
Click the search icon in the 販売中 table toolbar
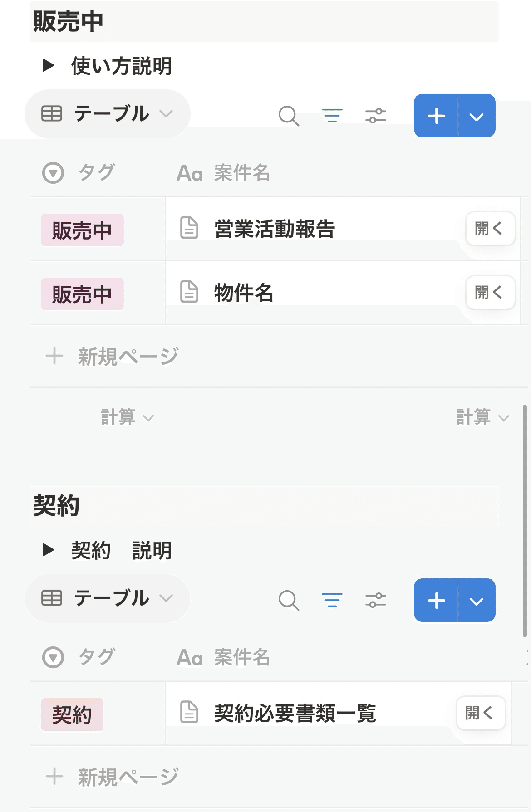pyautogui.click(x=289, y=117)
